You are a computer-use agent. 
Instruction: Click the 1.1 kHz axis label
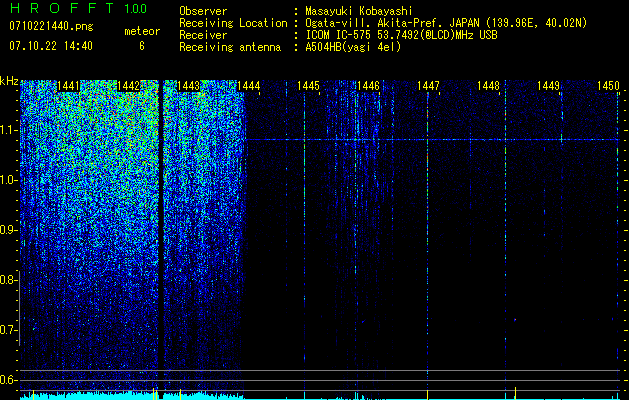pos(8,130)
